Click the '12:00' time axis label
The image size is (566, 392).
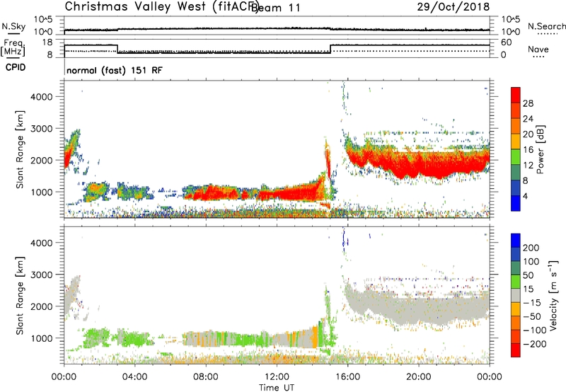[277, 377]
